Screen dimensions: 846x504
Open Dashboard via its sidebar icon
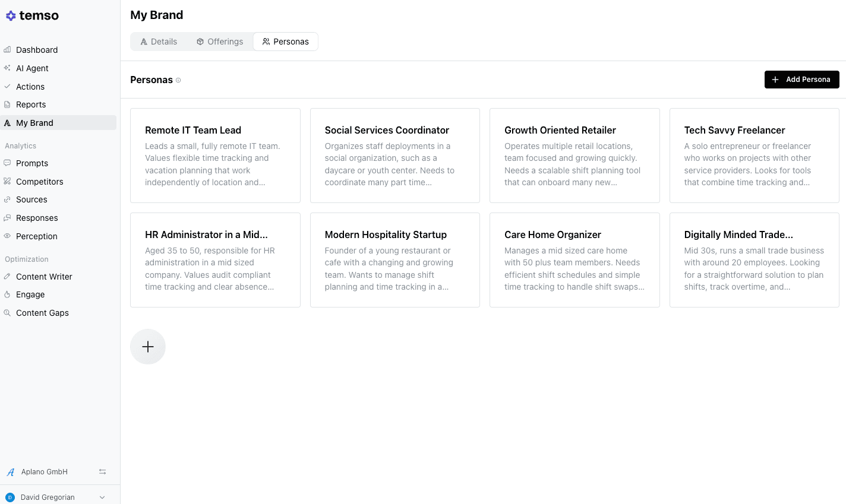(7, 50)
